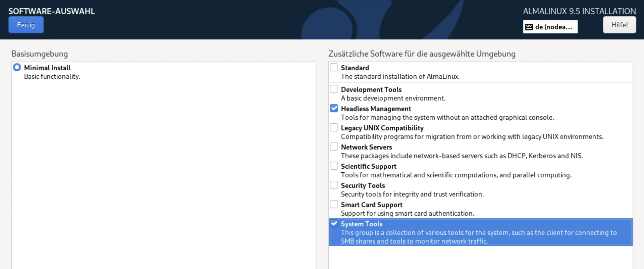The width and height of the screenshot is (644, 269).
Task: Open the keyboard layout switcher showing 'de'
Action: [550, 27]
